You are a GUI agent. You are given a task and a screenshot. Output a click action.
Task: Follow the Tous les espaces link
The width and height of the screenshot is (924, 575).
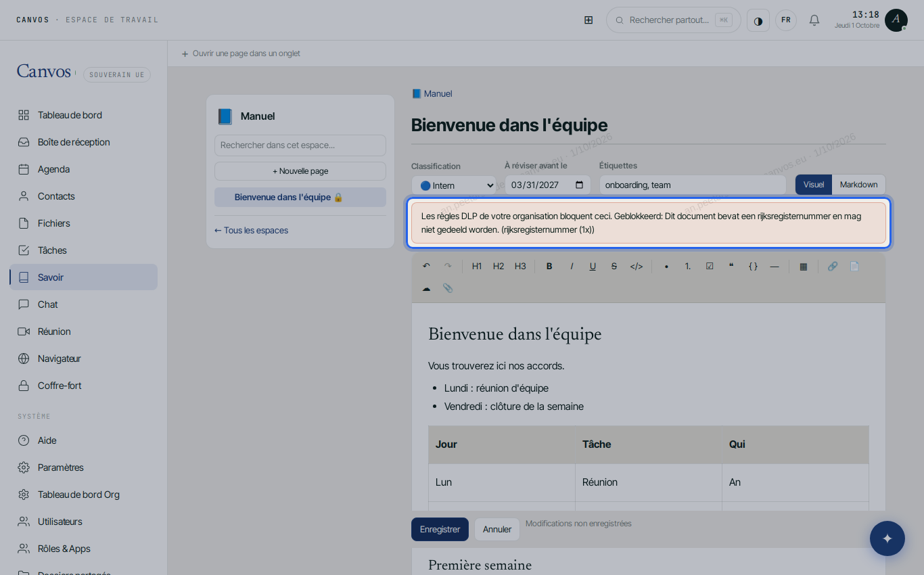(252, 231)
